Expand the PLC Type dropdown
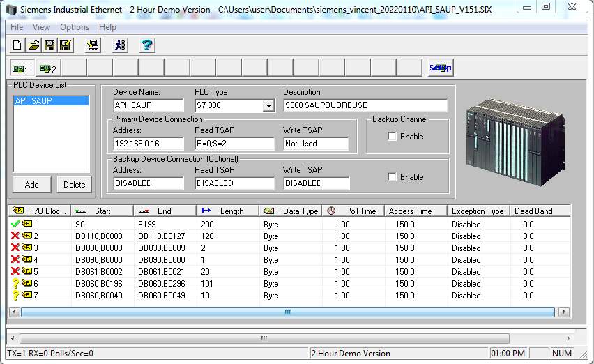The image size is (594, 364). 268,106
